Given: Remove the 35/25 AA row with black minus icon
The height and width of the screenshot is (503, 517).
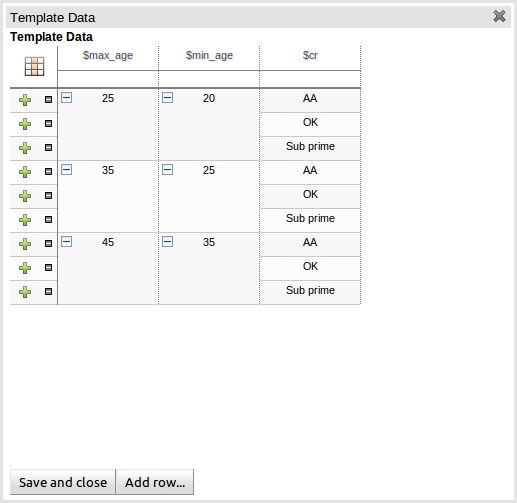Looking at the screenshot, I should 48,172.
